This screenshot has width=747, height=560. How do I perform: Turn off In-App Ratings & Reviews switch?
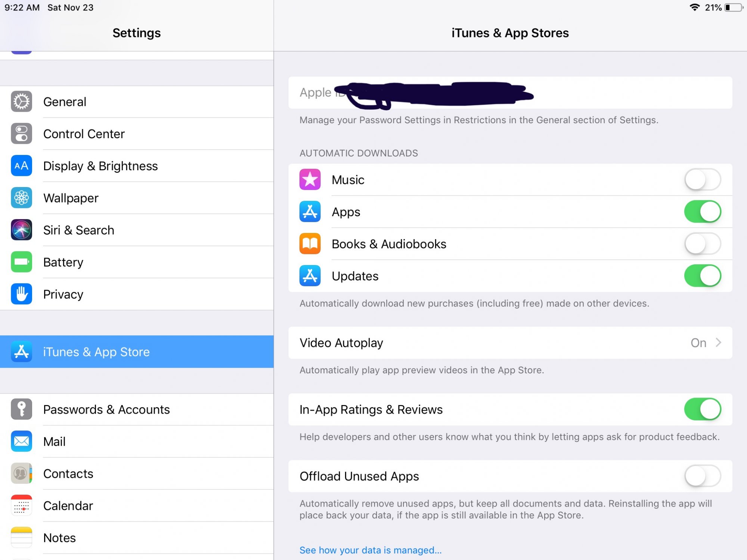[x=703, y=409]
